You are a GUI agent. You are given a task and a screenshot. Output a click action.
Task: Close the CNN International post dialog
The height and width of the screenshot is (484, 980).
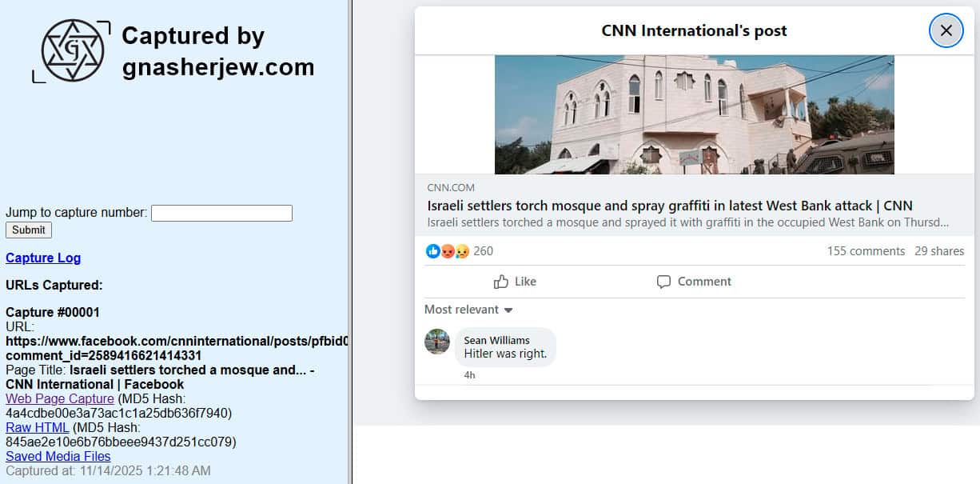(x=946, y=30)
